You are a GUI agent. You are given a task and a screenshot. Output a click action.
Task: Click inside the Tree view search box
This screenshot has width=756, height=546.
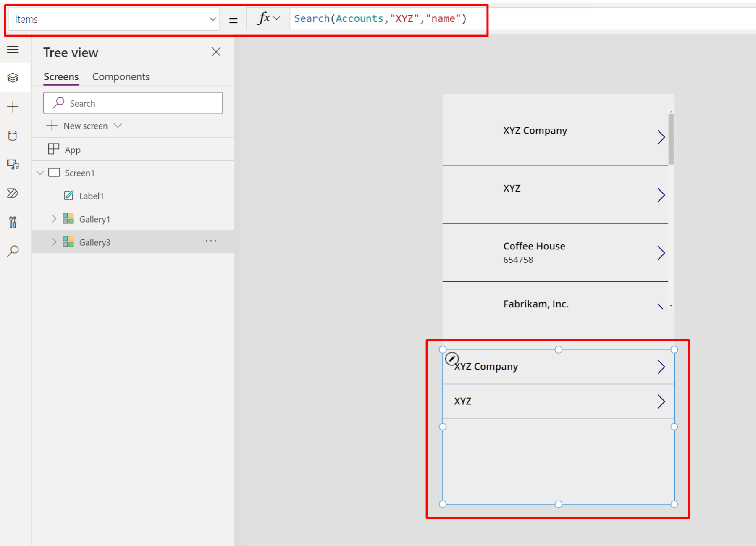pyautogui.click(x=133, y=103)
